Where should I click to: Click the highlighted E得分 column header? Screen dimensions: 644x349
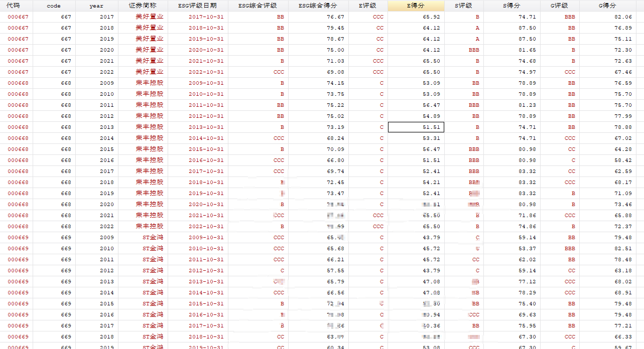[416, 6]
